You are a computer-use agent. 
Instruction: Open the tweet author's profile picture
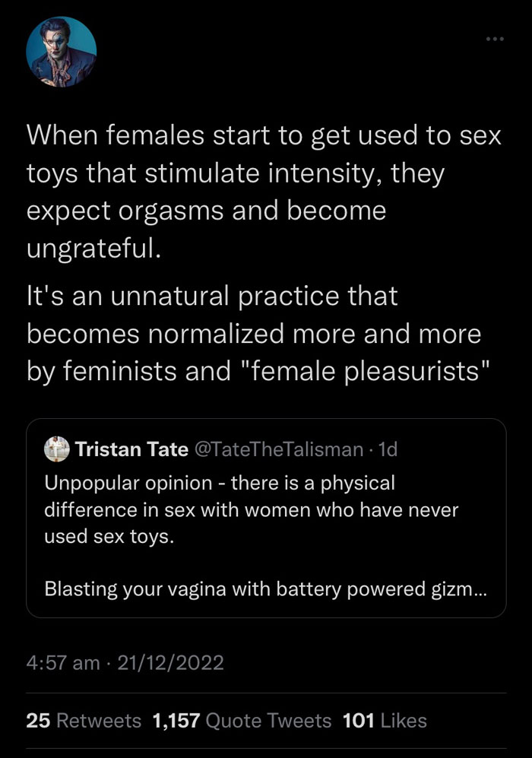62,52
